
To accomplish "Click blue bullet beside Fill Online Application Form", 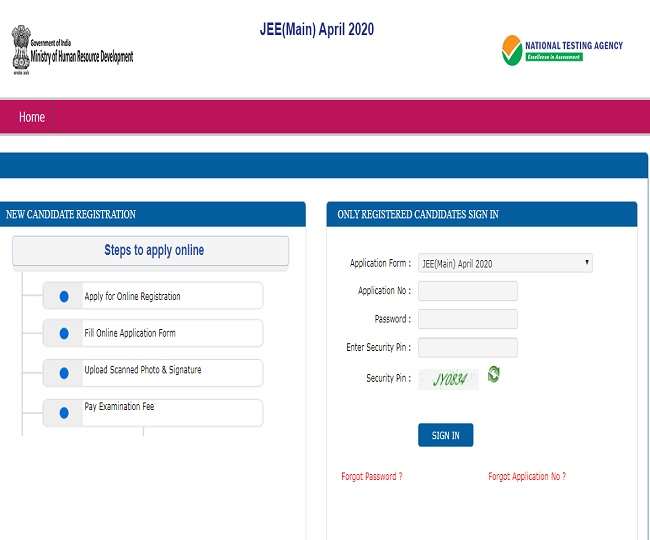I will [64, 334].
